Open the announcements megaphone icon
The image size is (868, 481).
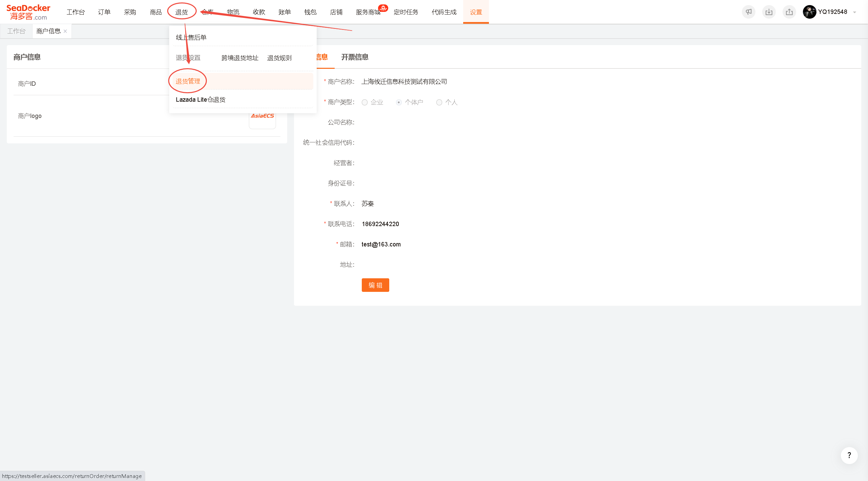(749, 12)
